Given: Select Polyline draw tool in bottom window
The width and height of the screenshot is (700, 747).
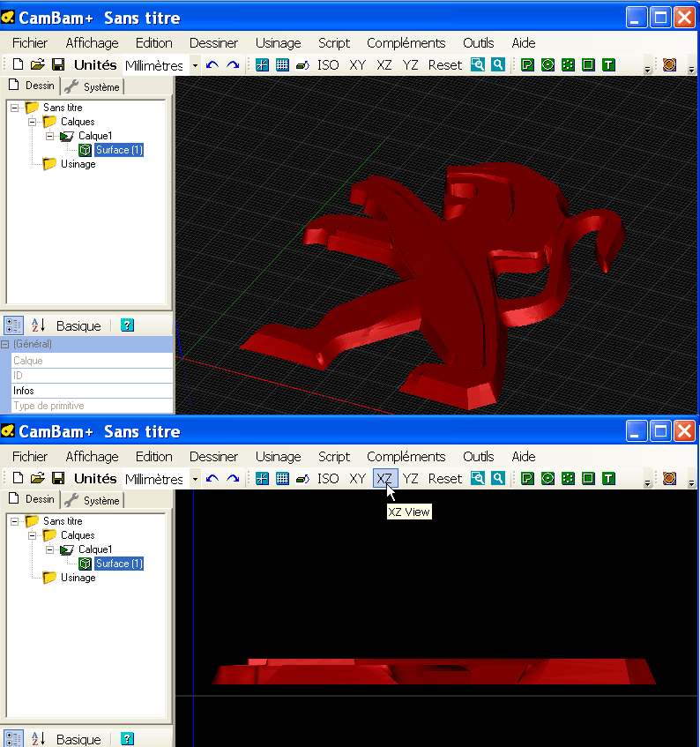Looking at the screenshot, I should pyautogui.click(x=527, y=478).
